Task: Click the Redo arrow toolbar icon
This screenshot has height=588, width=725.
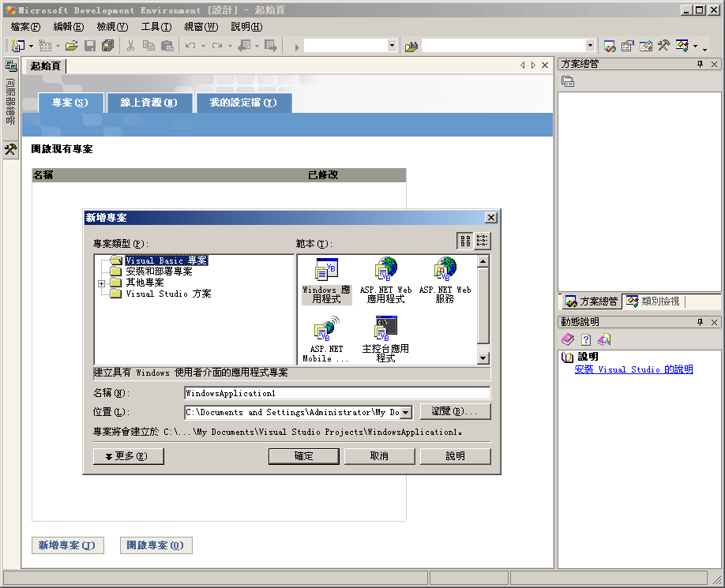Action: click(x=217, y=46)
